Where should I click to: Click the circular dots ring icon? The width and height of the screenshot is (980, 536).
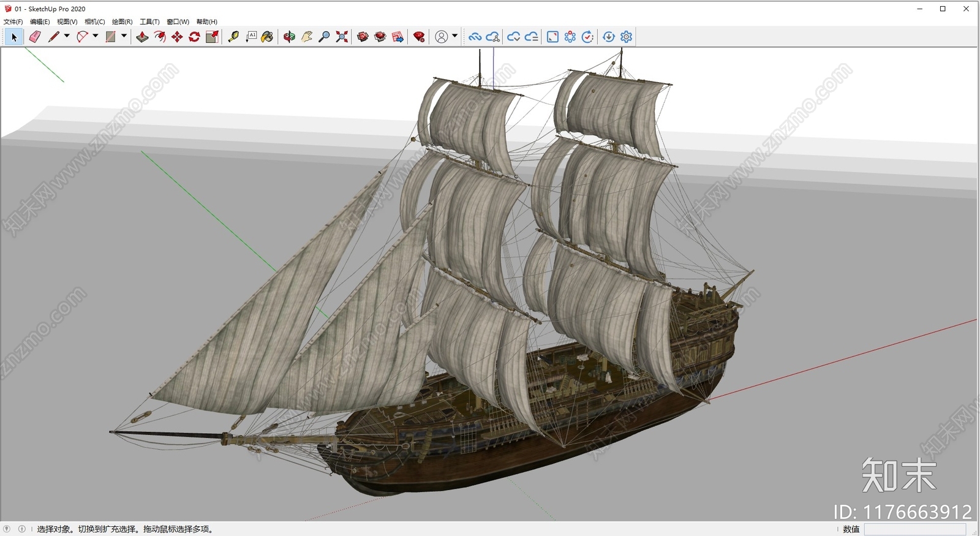(570, 37)
